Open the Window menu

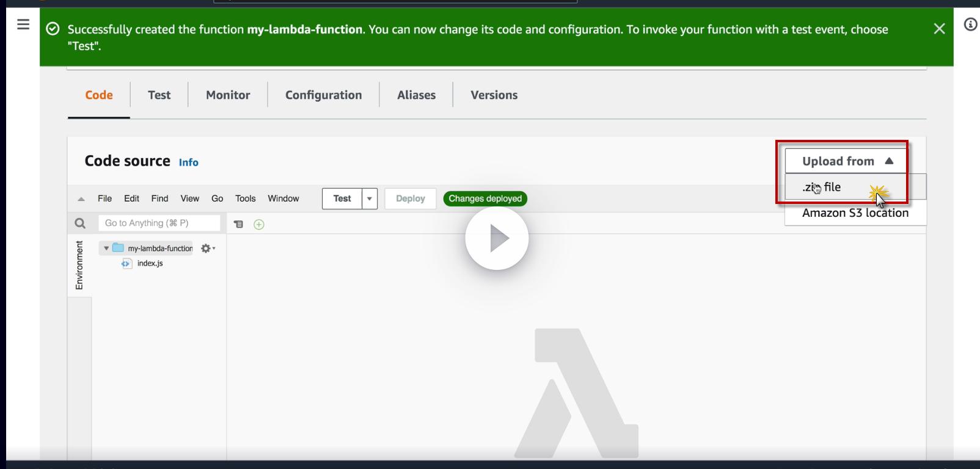tap(283, 198)
